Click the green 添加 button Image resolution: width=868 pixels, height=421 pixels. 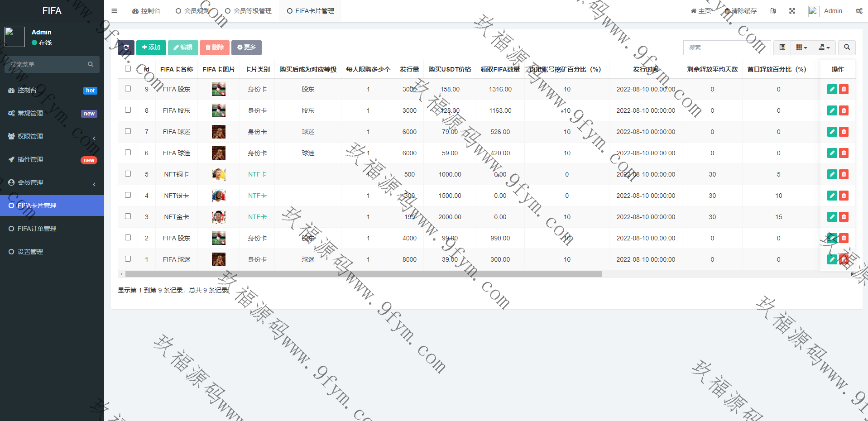[151, 48]
